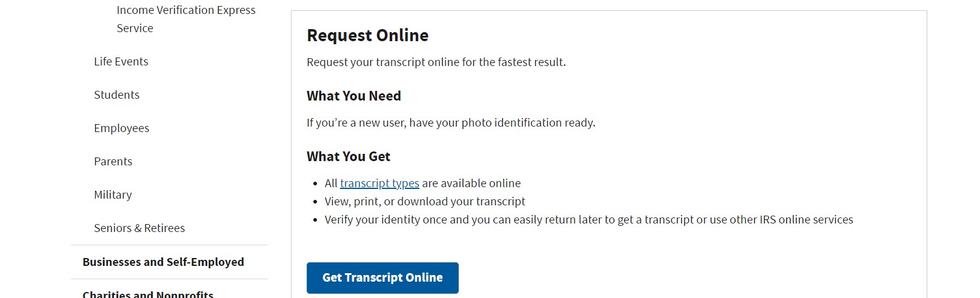Select Life Events in the sidebar
This screenshot has width=980, height=298.
(121, 62)
